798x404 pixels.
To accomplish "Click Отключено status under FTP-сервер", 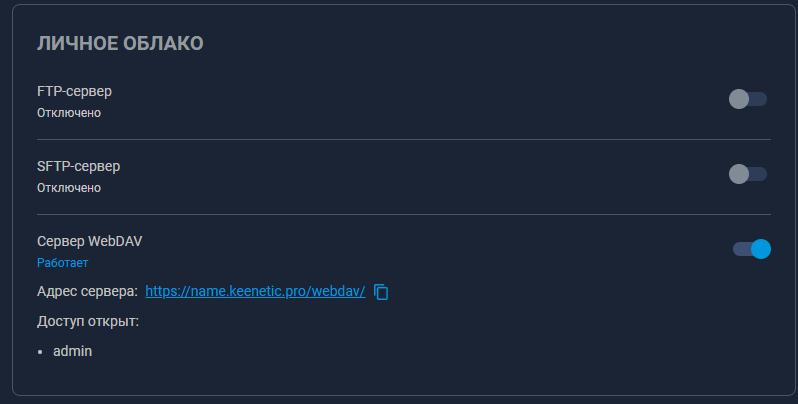I will pyautogui.click(x=69, y=113).
